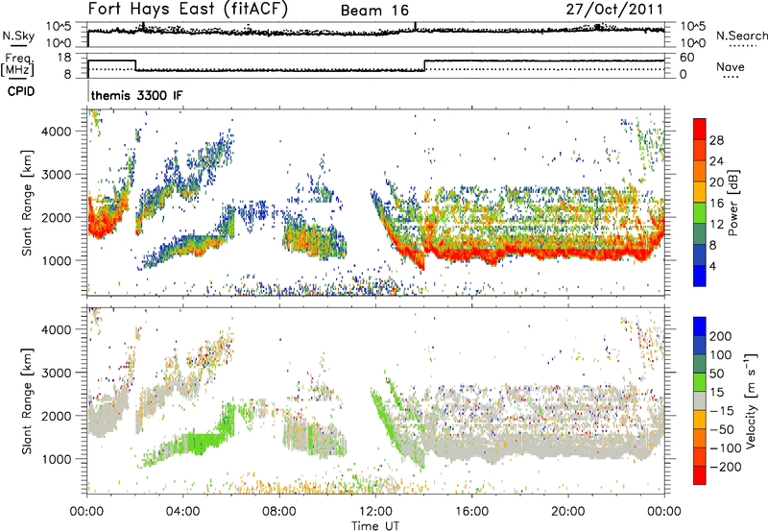Click the 'N.Sky' legend label

tap(18, 36)
